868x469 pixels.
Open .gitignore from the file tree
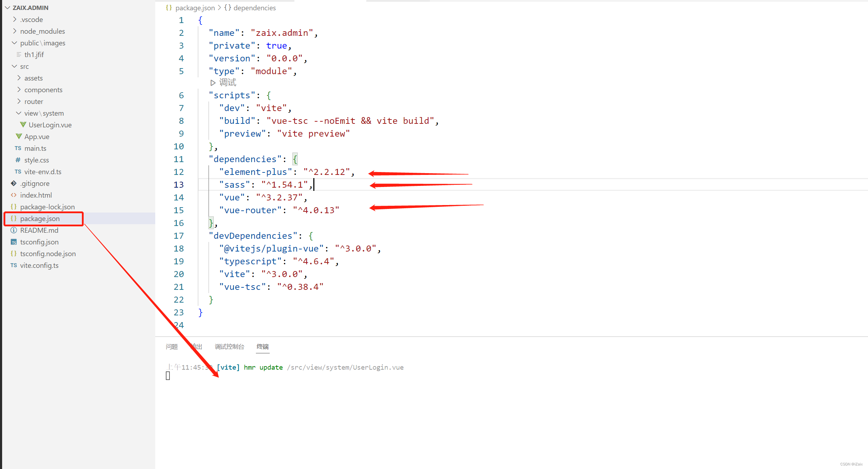tap(35, 183)
